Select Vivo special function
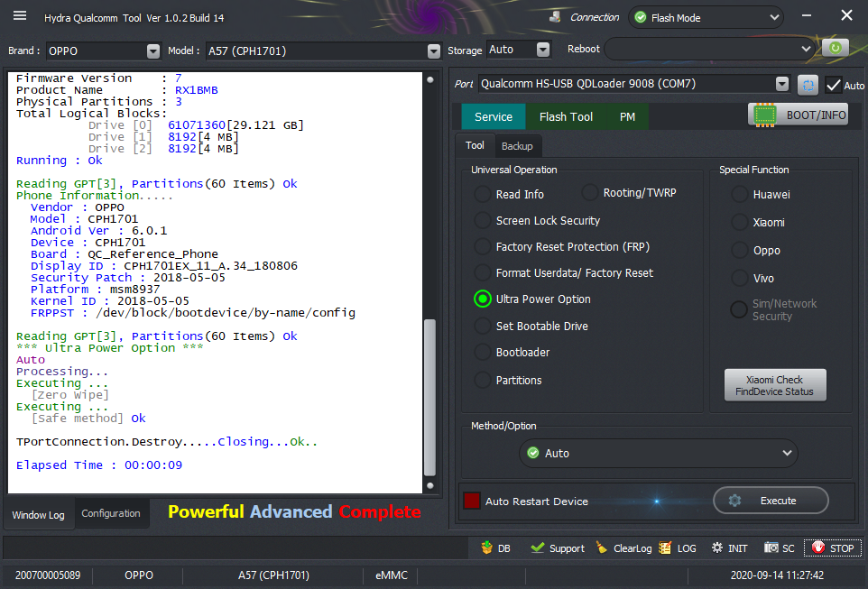Viewport: 868px width, 589px height. coord(740,278)
